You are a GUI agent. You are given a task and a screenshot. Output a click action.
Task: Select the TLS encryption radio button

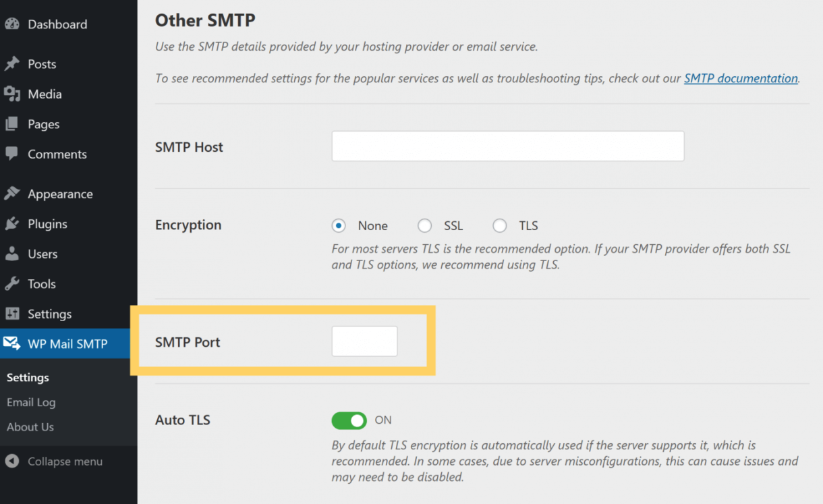(500, 225)
